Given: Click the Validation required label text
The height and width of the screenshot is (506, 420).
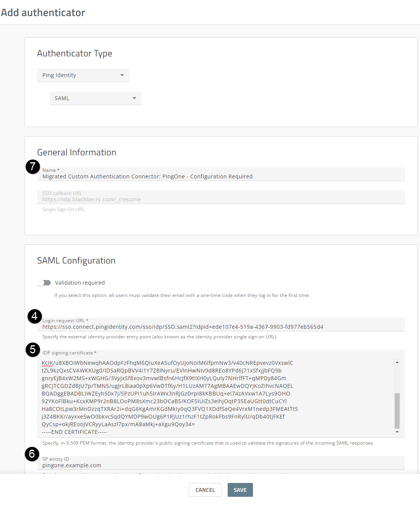Looking at the screenshot, I should coord(80,283).
